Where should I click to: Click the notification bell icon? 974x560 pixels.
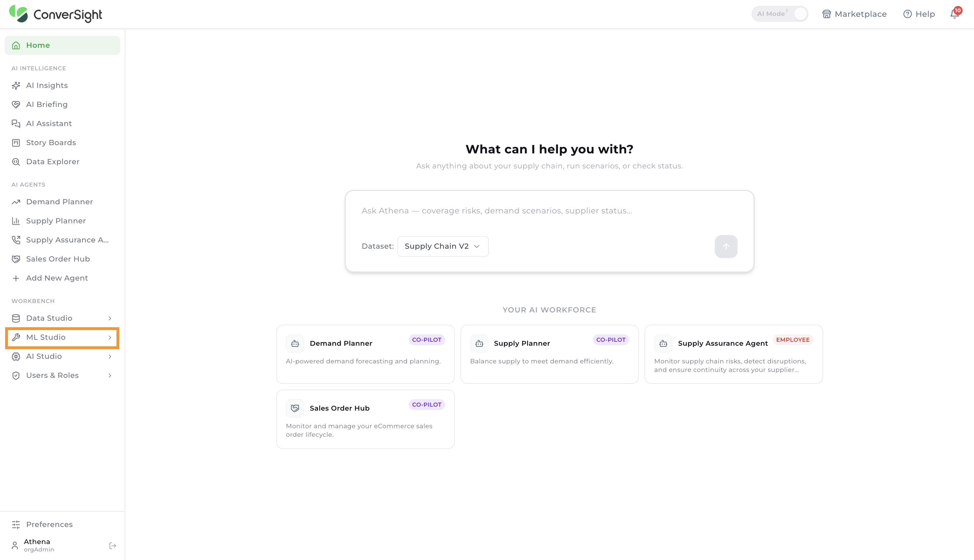point(954,14)
